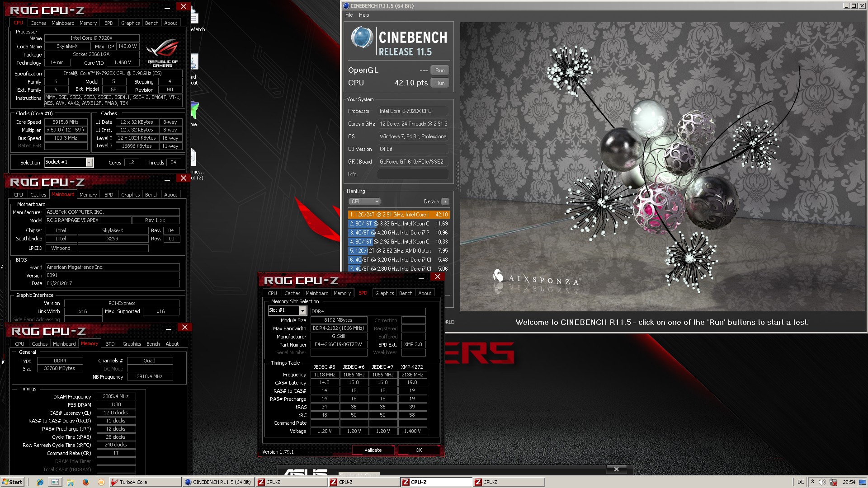Open the Help menu in Cinebench

point(364,15)
